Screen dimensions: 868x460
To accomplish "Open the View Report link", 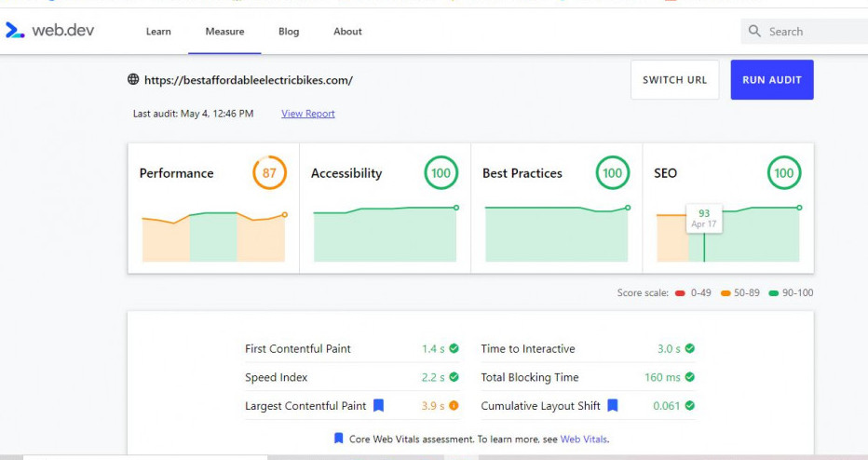I will pyautogui.click(x=308, y=114).
